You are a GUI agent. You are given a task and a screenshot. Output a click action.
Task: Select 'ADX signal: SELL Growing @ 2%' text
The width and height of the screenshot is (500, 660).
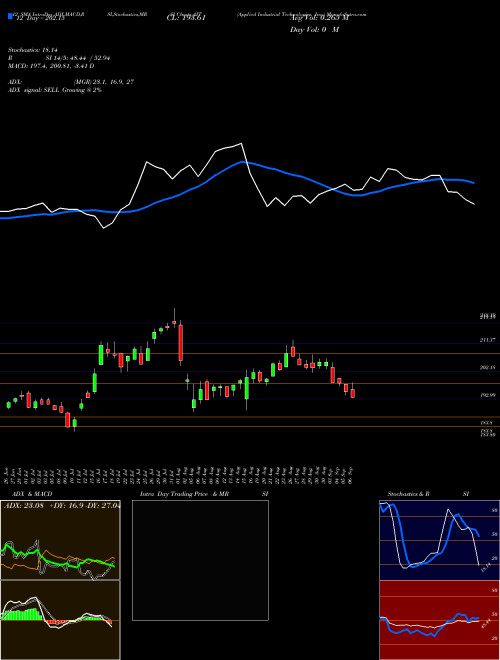(x=55, y=90)
